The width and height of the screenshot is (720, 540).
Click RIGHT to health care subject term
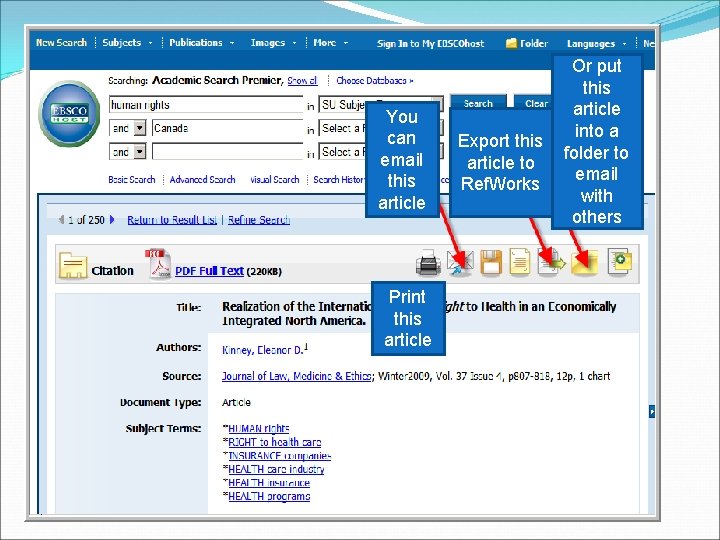click(275, 442)
